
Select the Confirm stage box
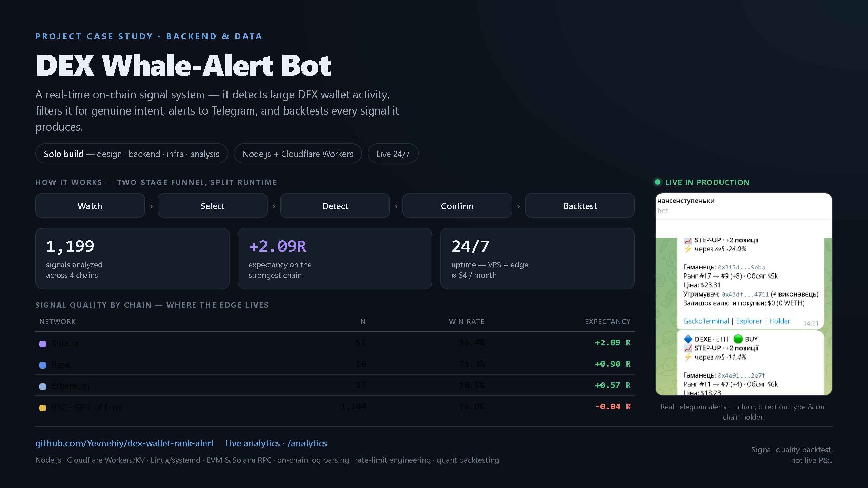(457, 206)
